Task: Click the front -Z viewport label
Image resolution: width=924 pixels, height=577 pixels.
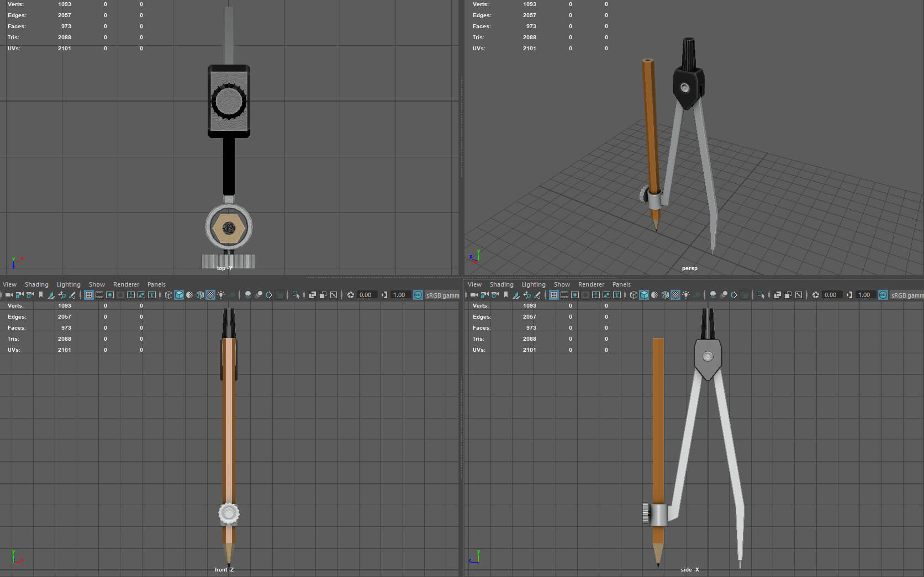Action: pyautogui.click(x=224, y=569)
